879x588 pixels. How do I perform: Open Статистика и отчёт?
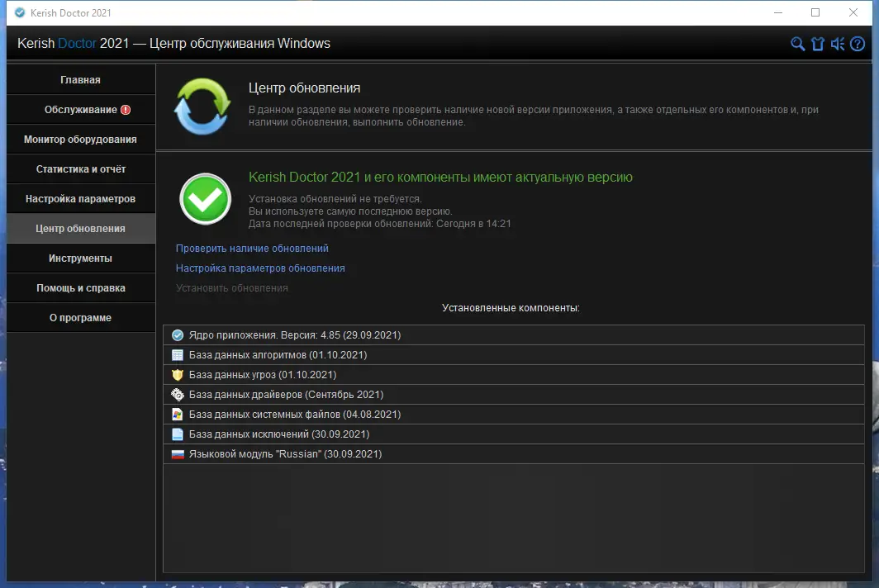[81, 168]
